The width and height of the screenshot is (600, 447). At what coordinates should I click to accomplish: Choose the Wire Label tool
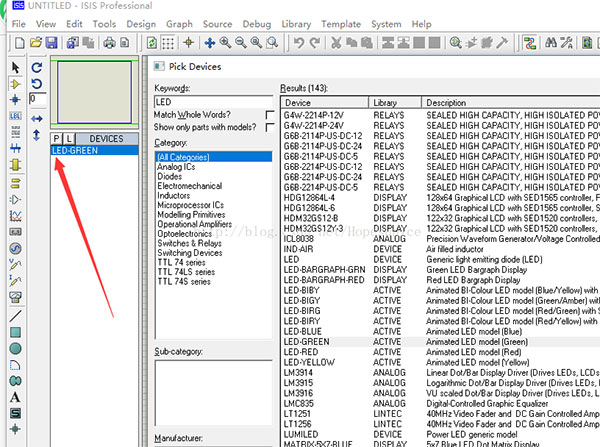(15, 116)
